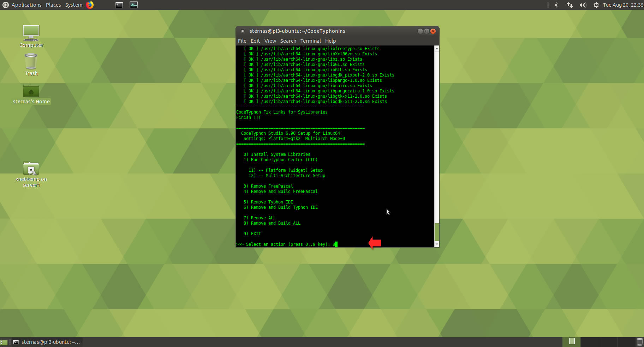
Task: Maximize the terminal window
Action: pyautogui.click(x=427, y=31)
